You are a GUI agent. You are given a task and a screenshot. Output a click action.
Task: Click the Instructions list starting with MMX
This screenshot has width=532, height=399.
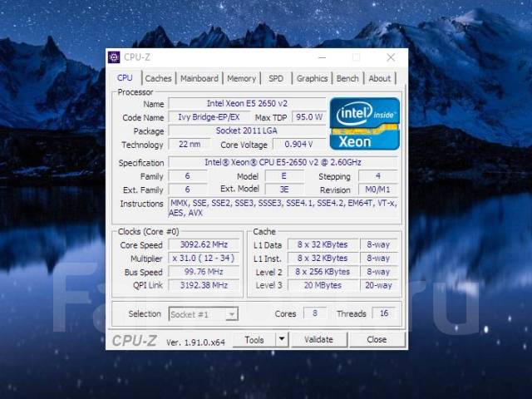(283, 208)
